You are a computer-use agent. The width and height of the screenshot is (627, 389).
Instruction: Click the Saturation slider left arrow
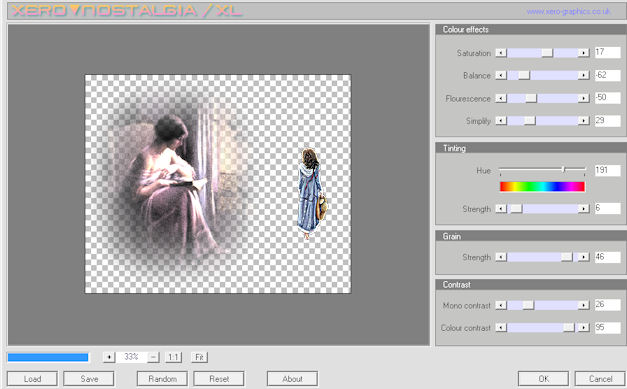(501, 53)
